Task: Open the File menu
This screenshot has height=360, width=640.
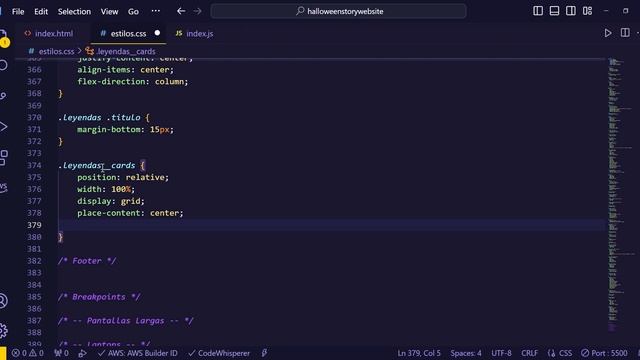Action: coord(18,11)
